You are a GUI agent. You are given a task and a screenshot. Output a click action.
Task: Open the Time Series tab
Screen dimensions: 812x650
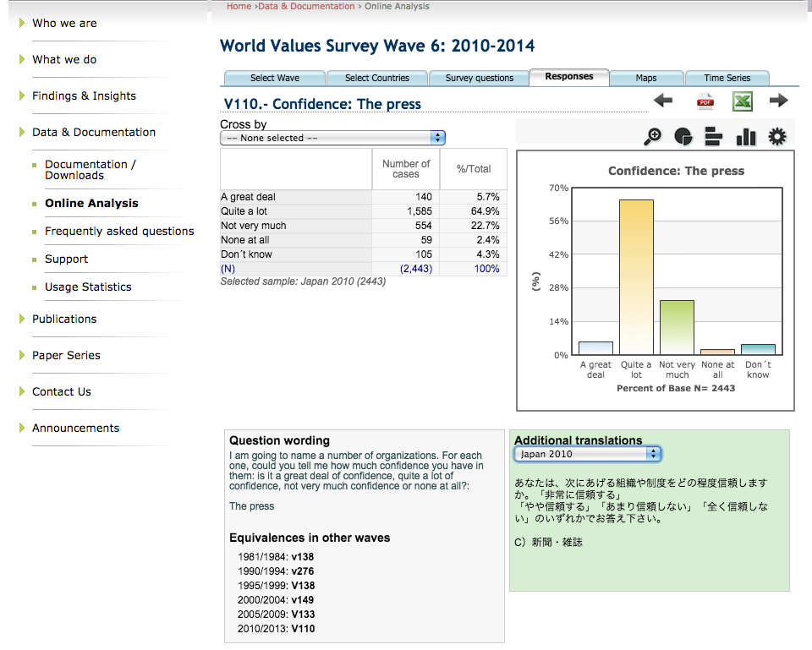click(727, 78)
